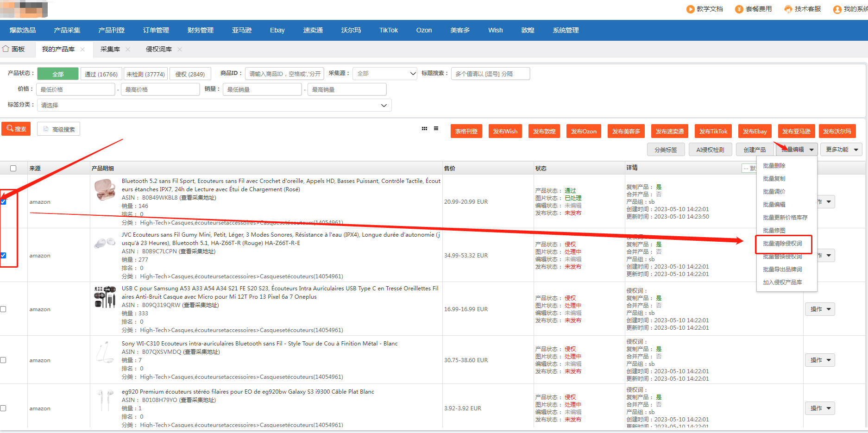Click the AI侵权检测 button

pyautogui.click(x=710, y=150)
